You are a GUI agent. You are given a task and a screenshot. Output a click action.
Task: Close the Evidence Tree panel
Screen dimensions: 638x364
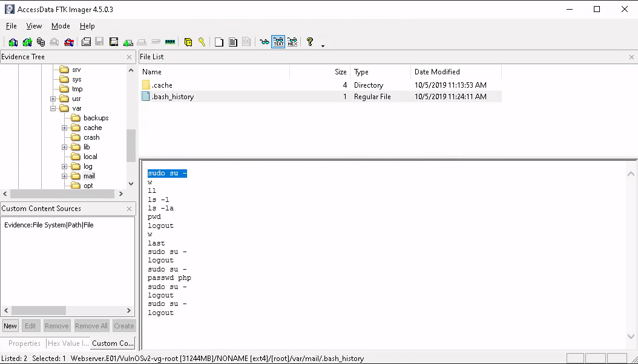129,57
